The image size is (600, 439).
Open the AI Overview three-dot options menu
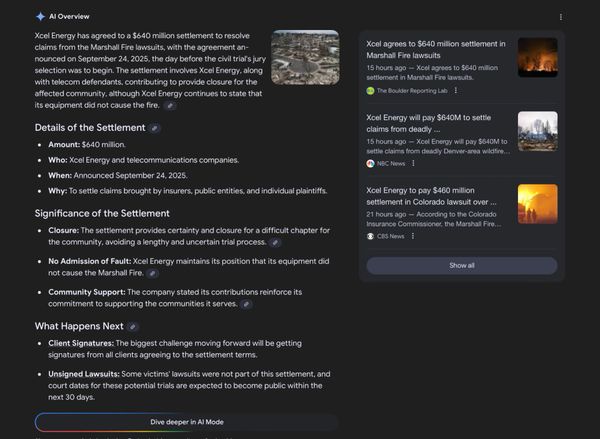point(560,17)
